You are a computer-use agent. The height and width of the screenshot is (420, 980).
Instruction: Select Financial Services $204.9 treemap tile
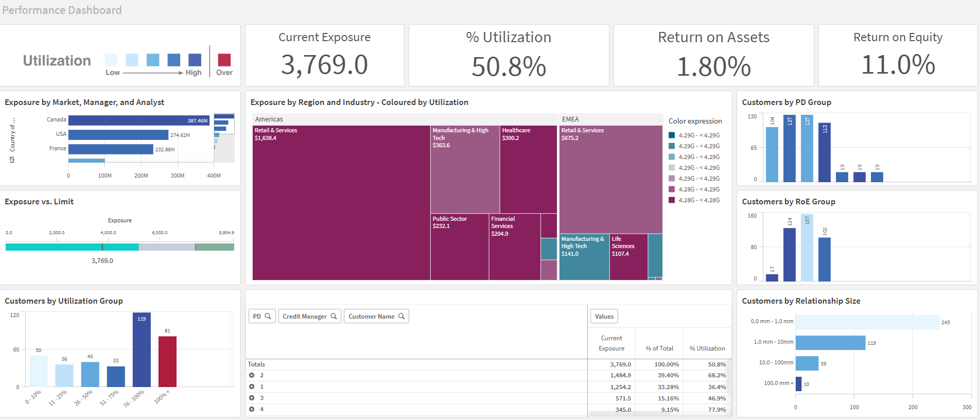(515, 247)
